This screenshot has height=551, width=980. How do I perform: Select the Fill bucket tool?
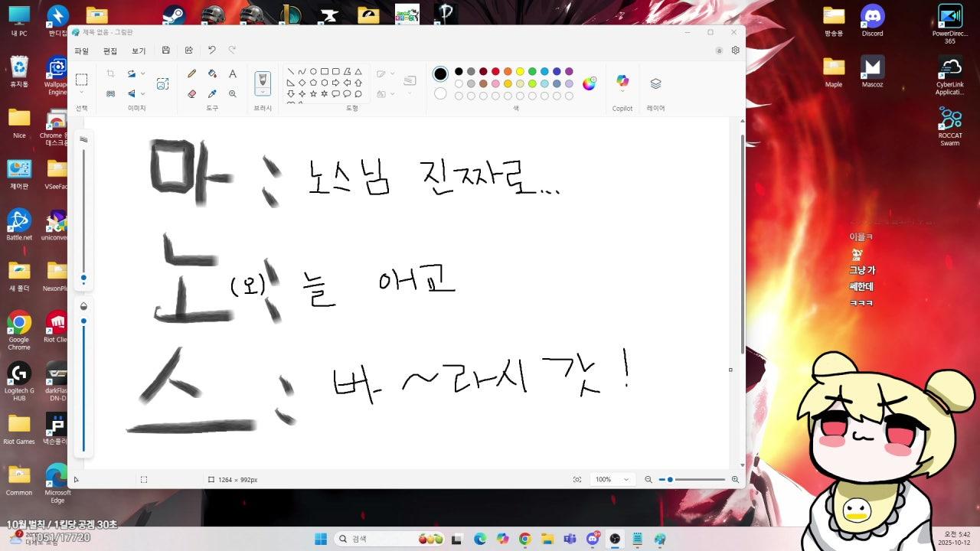coord(213,73)
